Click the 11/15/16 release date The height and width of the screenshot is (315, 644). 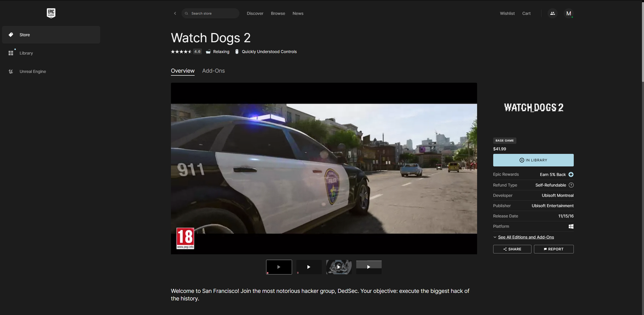[x=566, y=216]
